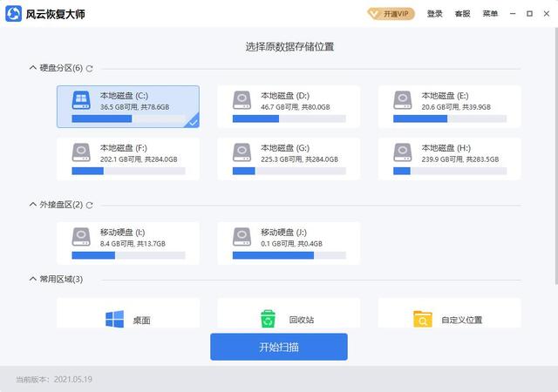
Task: Open the 菜单 menu
Action: pos(490,14)
